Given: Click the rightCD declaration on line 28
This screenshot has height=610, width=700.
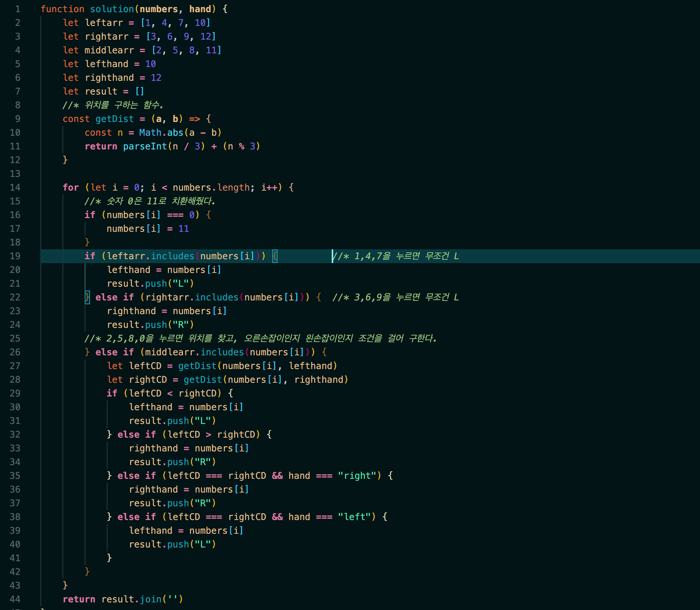Looking at the screenshot, I should 148,380.
